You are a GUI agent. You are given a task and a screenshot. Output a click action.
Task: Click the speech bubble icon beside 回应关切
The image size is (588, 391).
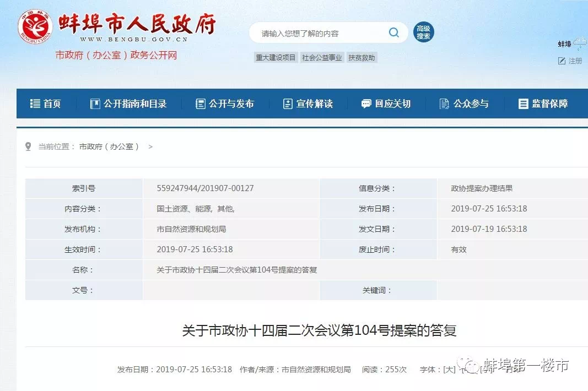tap(366, 104)
